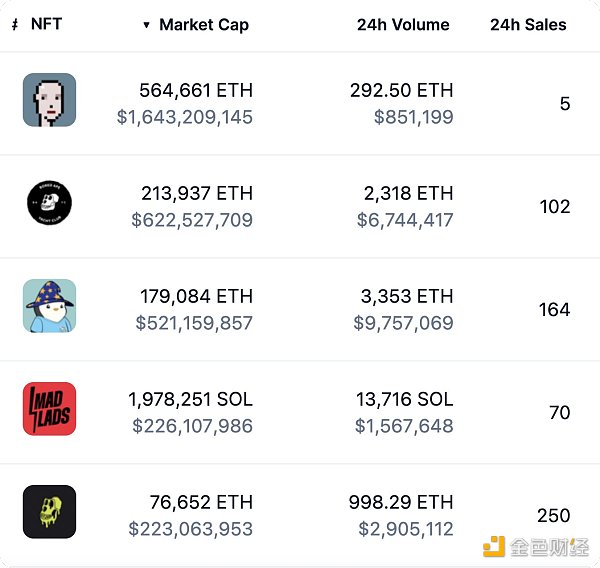Sort table by NFT name header

46,24
